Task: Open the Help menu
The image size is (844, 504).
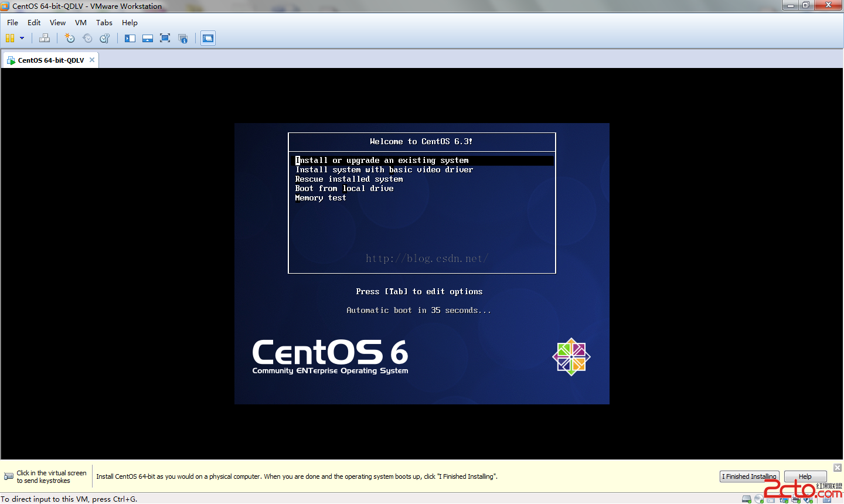Action: [130, 22]
